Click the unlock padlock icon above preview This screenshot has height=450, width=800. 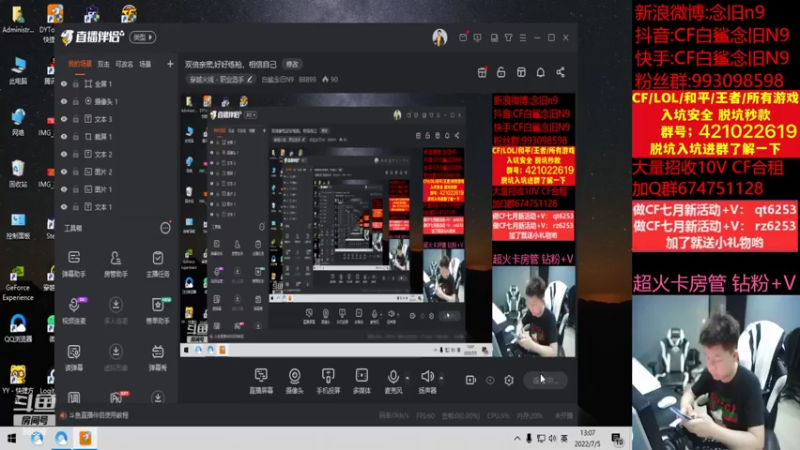[501, 72]
